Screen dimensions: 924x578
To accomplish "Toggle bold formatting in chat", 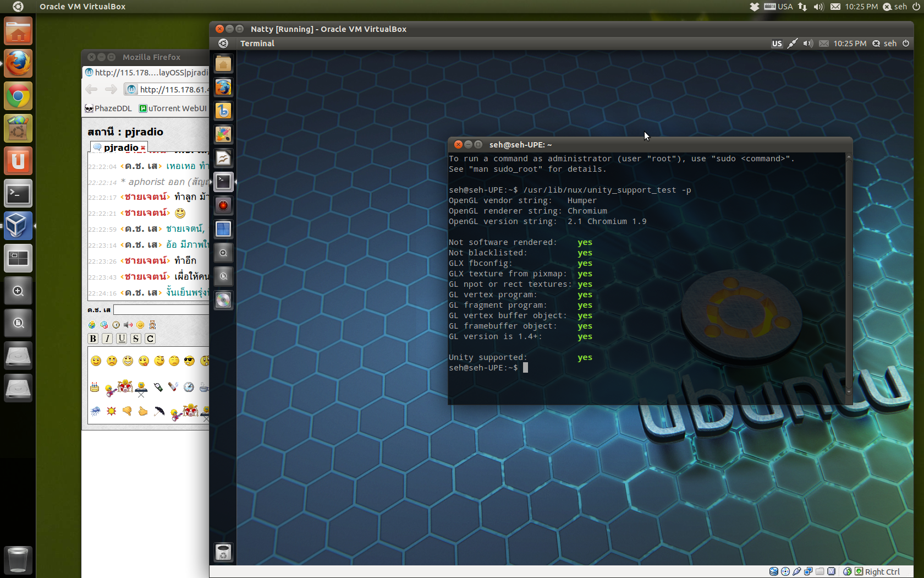I will coord(93,339).
